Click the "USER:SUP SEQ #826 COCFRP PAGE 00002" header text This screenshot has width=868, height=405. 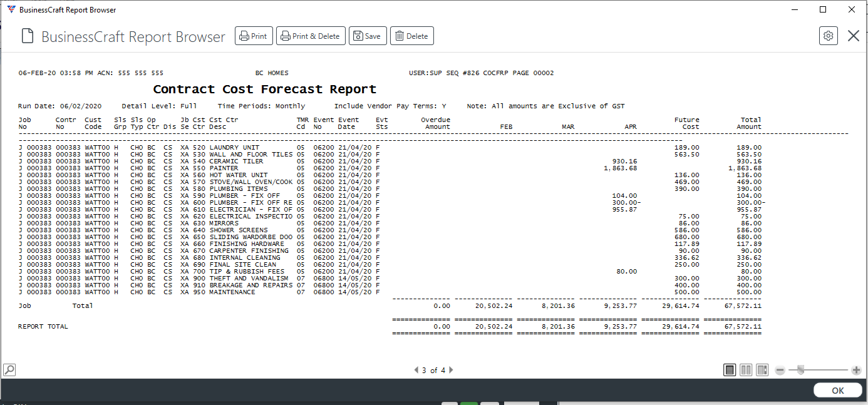click(x=482, y=73)
